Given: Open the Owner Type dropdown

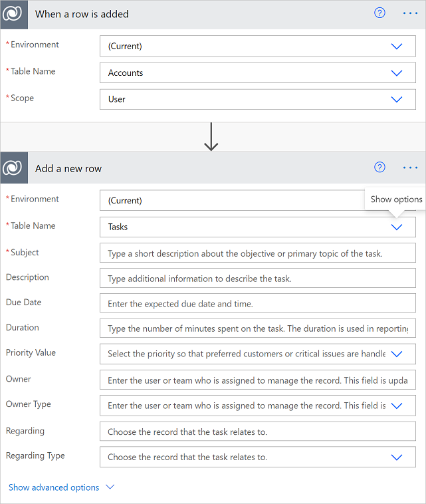Looking at the screenshot, I should [397, 406].
